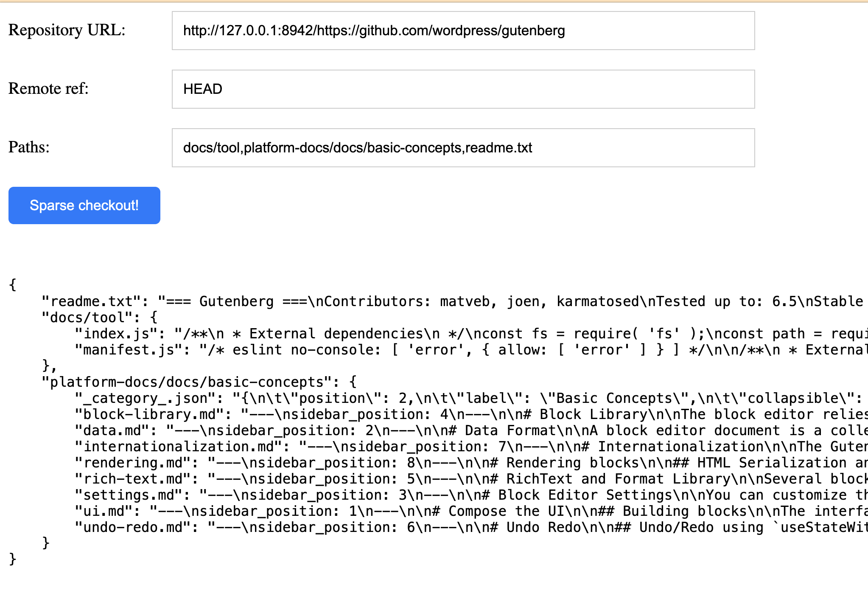Viewport: 868px width, 602px height.
Task: Click the Remote ref label
Action: point(48,89)
